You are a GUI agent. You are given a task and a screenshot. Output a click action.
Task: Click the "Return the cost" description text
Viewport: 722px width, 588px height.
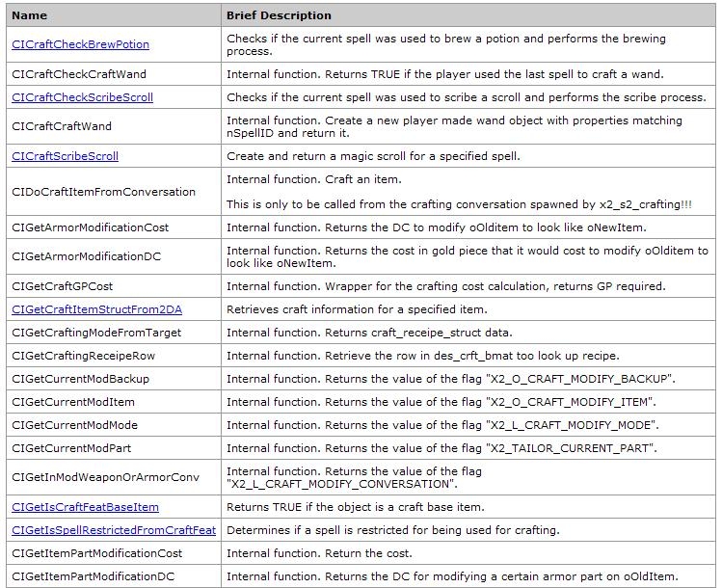pyautogui.click(x=319, y=553)
